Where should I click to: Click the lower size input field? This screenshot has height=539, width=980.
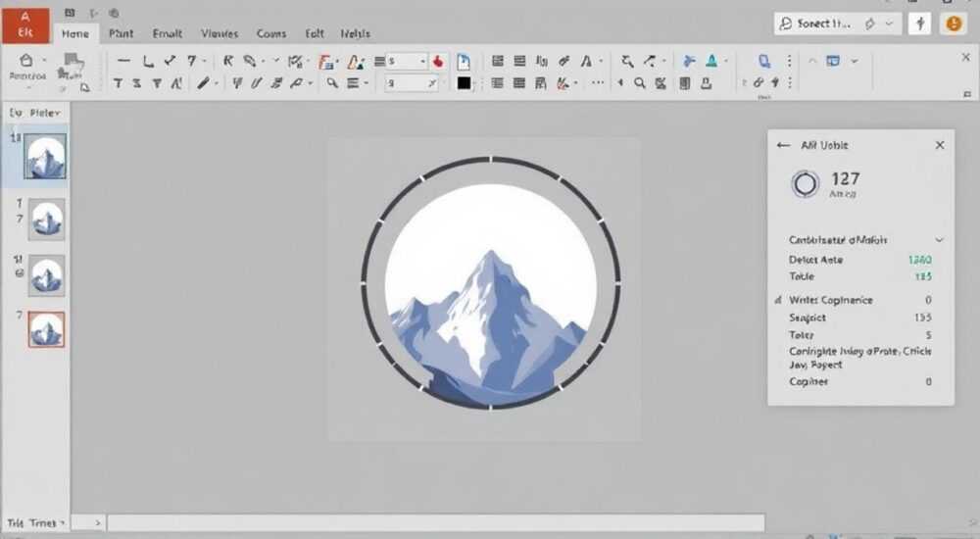pos(412,83)
